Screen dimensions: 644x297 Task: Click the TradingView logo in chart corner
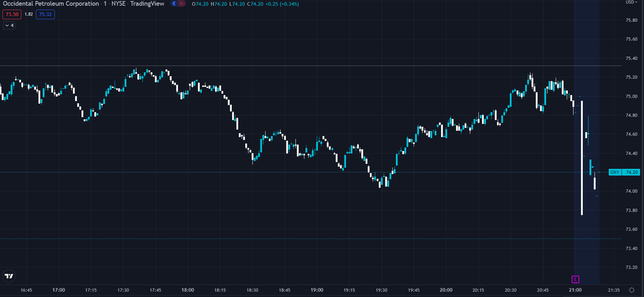9,276
